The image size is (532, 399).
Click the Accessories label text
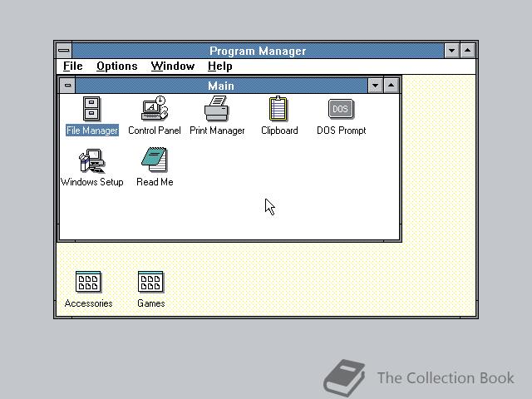89,303
